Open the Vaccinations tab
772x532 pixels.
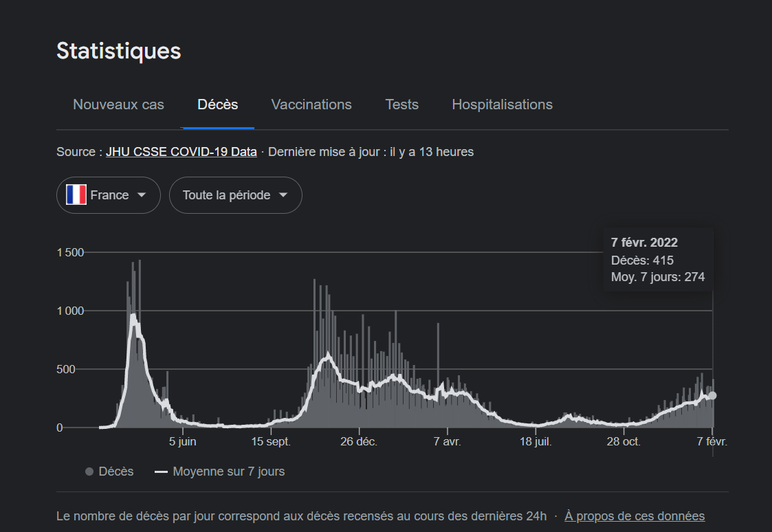click(x=311, y=104)
